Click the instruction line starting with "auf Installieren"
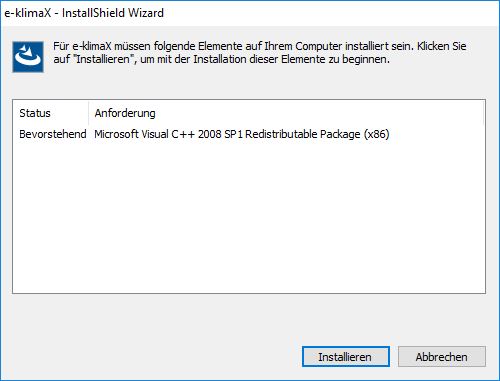Viewport: 500px width, 381px height. tap(221, 59)
